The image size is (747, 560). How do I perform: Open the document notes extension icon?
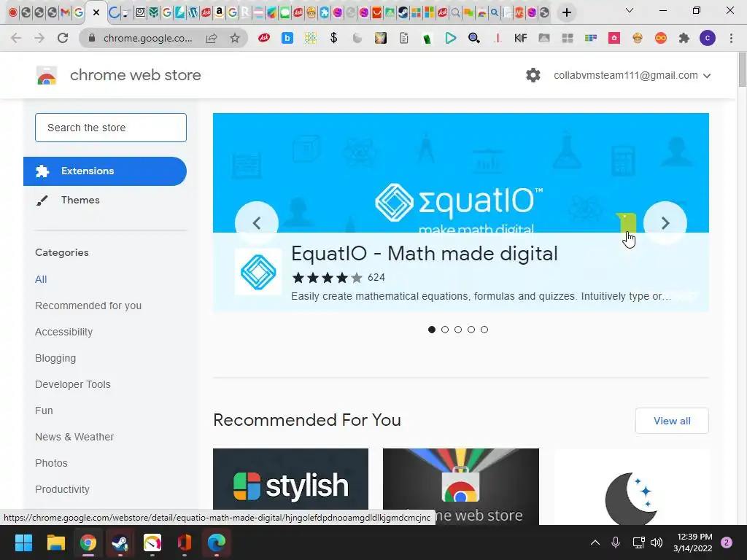(404, 38)
